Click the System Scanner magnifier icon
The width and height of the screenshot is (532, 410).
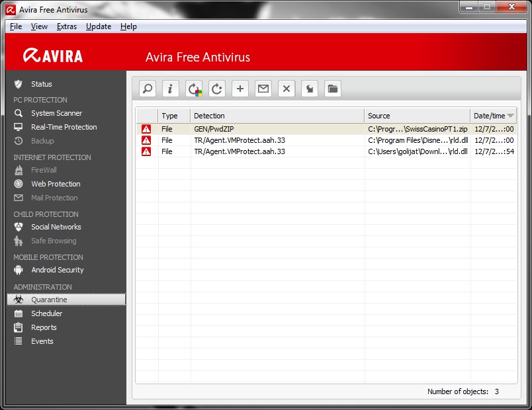19,113
